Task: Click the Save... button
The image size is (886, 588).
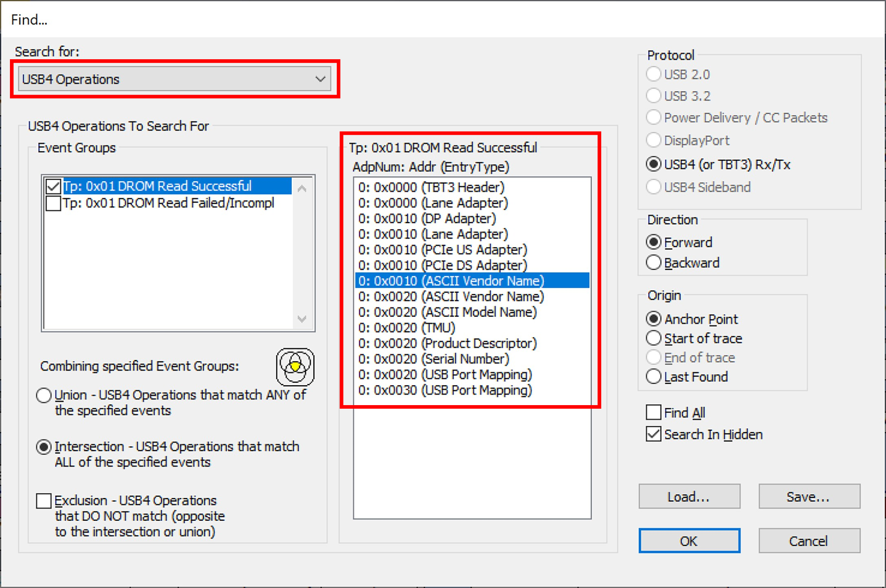Action: point(809,497)
